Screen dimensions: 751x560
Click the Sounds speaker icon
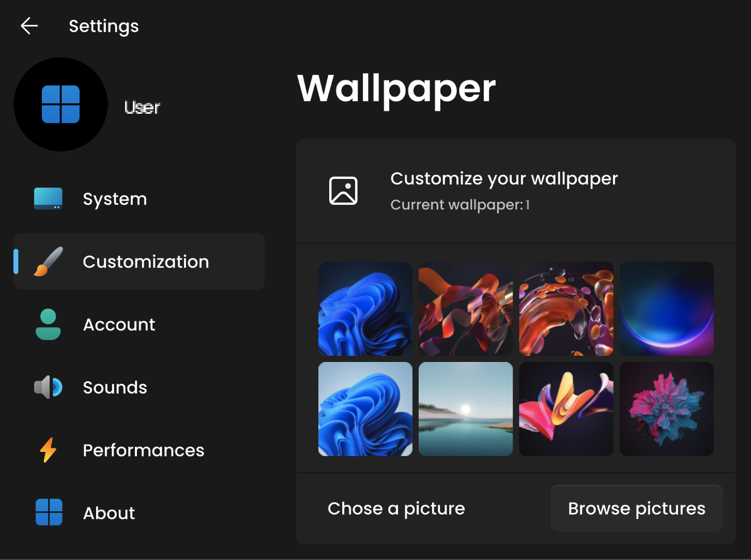[48, 387]
